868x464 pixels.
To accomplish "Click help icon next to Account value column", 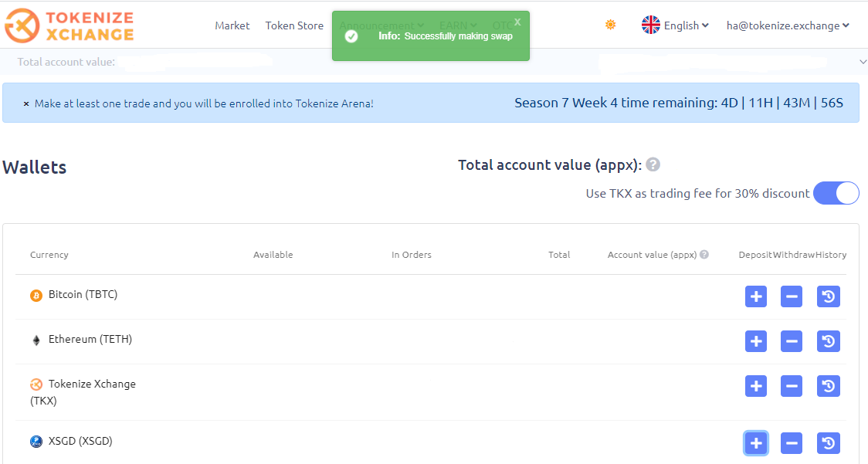I will [x=704, y=255].
